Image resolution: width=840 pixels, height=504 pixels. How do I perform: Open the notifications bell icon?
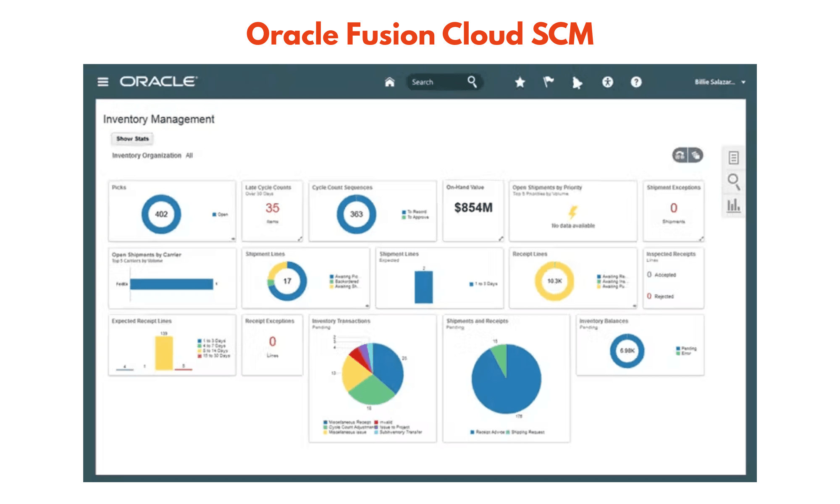[x=577, y=83]
